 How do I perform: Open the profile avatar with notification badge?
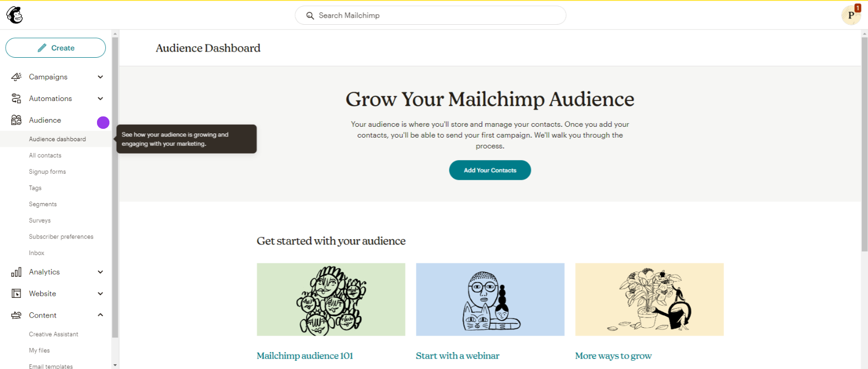click(851, 15)
